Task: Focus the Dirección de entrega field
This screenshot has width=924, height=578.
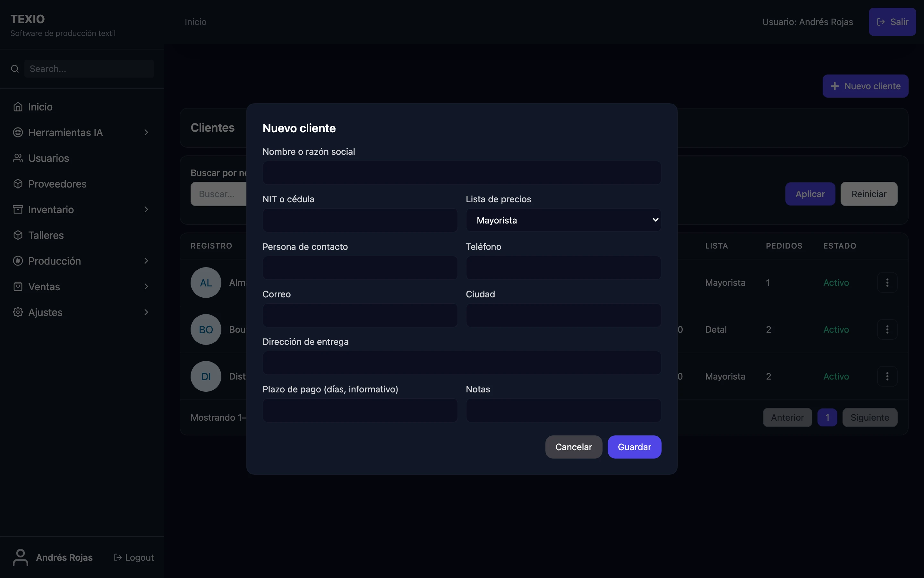Action: [x=462, y=363]
